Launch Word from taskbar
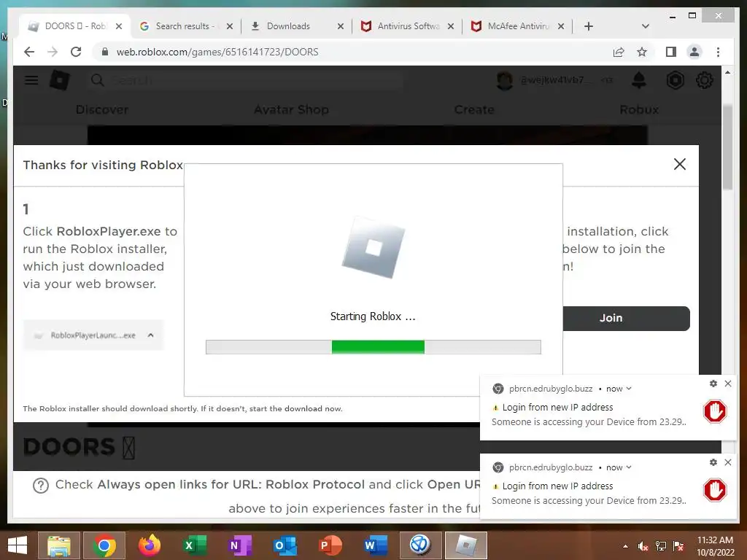747x560 pixels. point(376,545)
